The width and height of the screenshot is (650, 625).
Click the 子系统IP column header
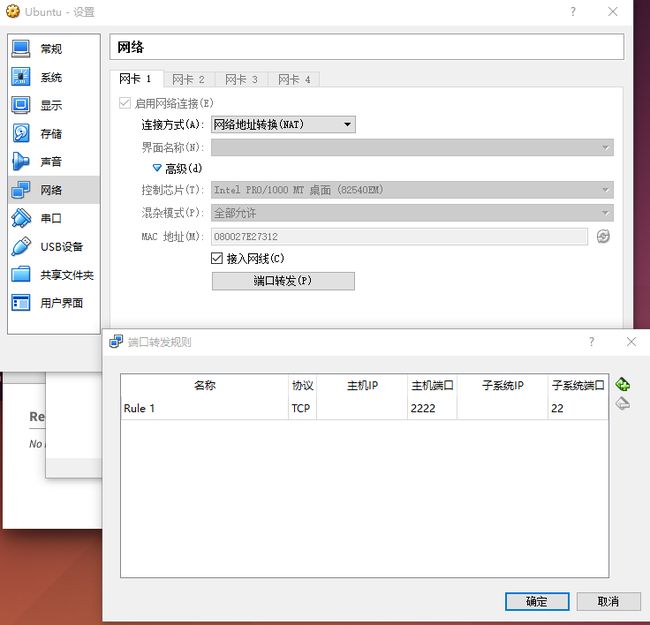(502, 385)
